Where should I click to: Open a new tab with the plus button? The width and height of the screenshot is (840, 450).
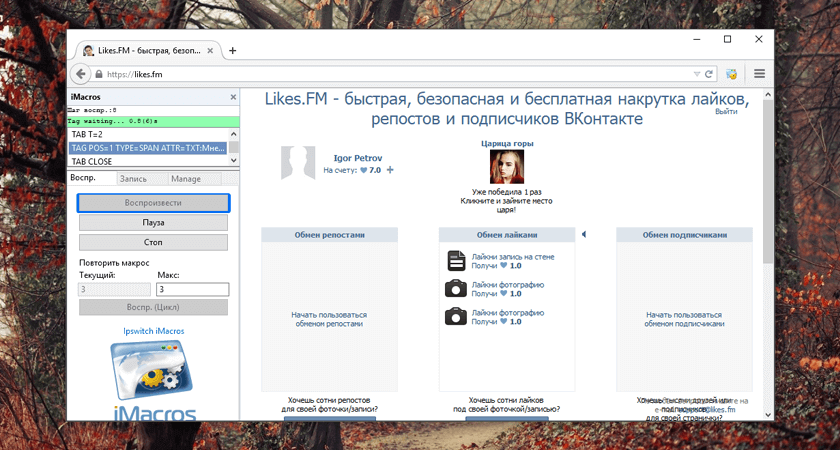(x=232, y=50)
